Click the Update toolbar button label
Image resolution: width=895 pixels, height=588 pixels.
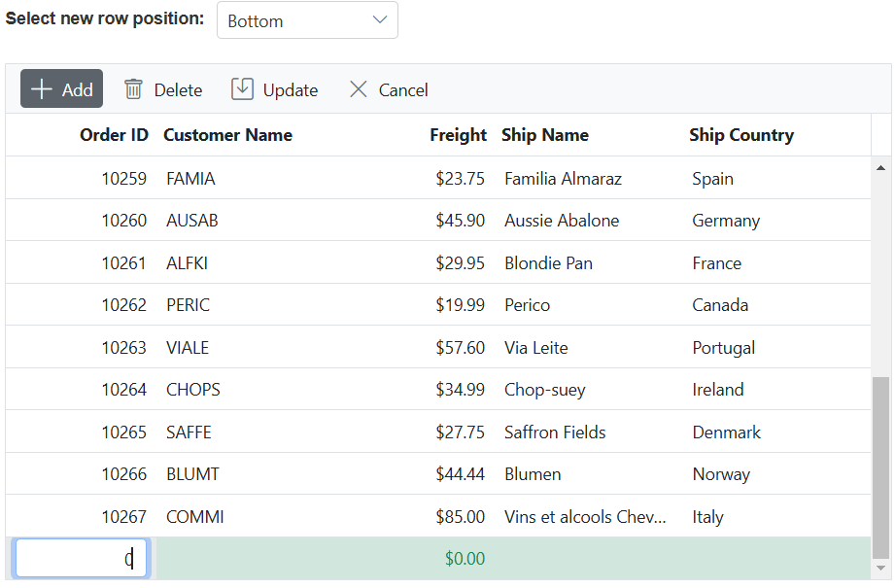[x=291, y=90]
